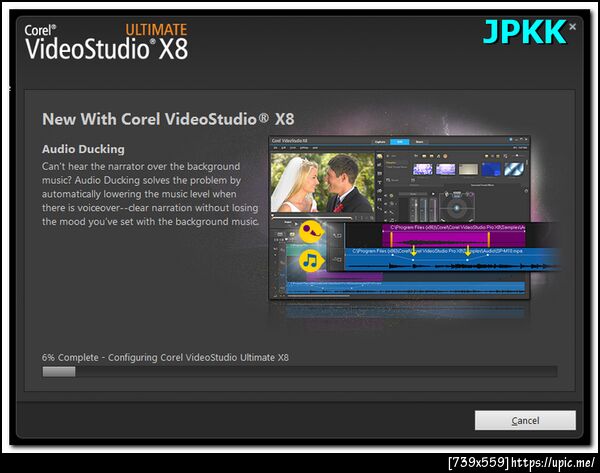Click the yellow music note icon

click(x=311, y=261)
